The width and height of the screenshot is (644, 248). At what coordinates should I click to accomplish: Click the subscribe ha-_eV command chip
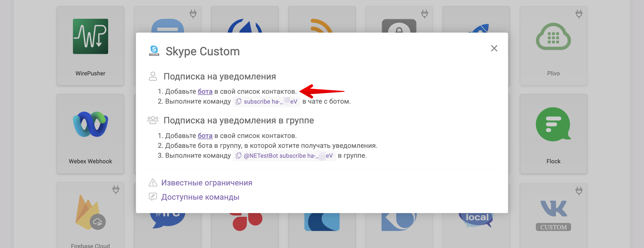pos(267,102)
